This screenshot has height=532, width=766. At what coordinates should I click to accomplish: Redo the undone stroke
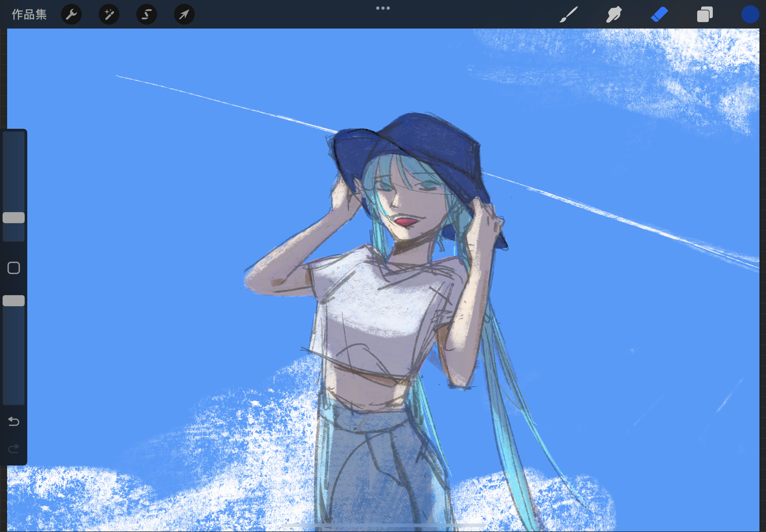(x=14, y=449)
